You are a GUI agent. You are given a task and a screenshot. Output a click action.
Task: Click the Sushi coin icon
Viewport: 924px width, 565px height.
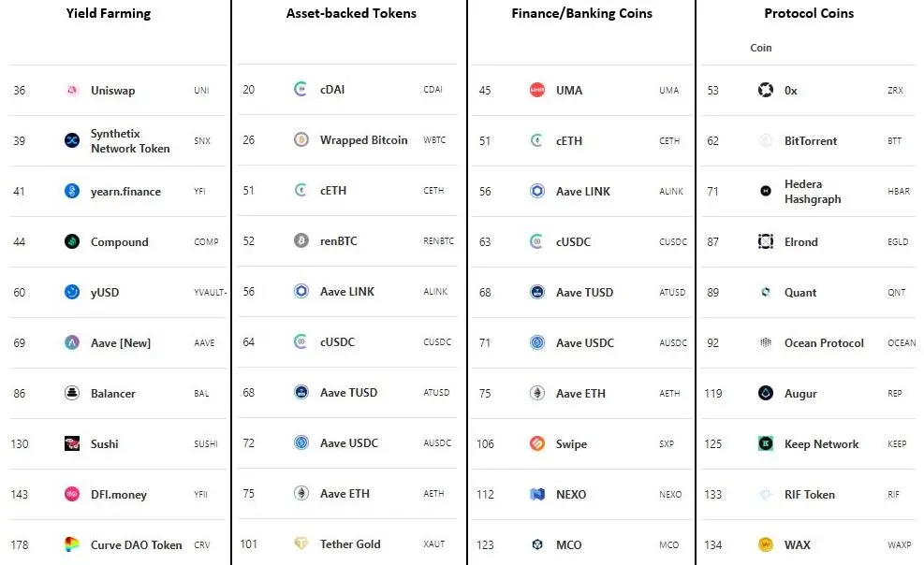tap(72, 443)
